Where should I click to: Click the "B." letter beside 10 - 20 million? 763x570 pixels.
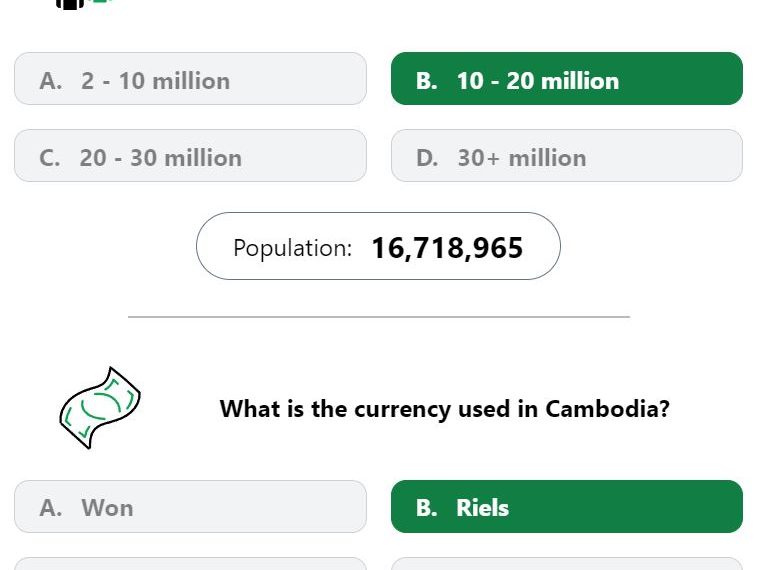(x=427, y=81)
